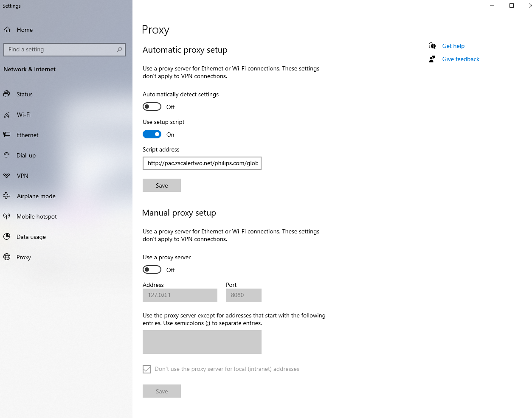Open the Get help link
532x418 pixels.
click(453, 46)
